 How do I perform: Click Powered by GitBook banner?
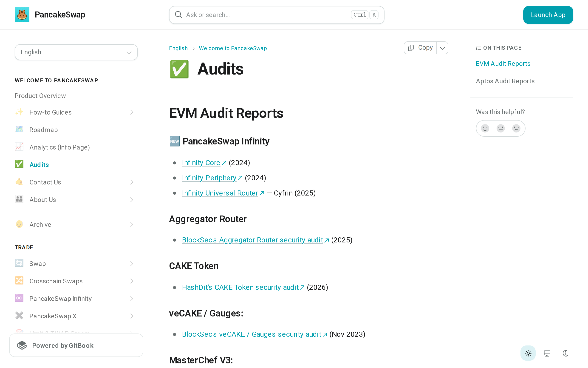pos(76,345)
